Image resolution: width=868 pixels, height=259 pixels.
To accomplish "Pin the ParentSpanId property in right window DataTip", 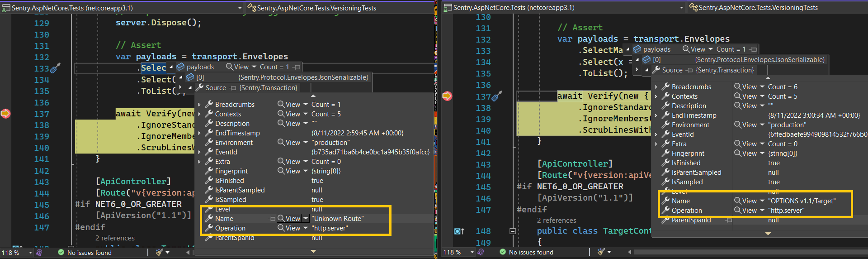I will point(728,220).
